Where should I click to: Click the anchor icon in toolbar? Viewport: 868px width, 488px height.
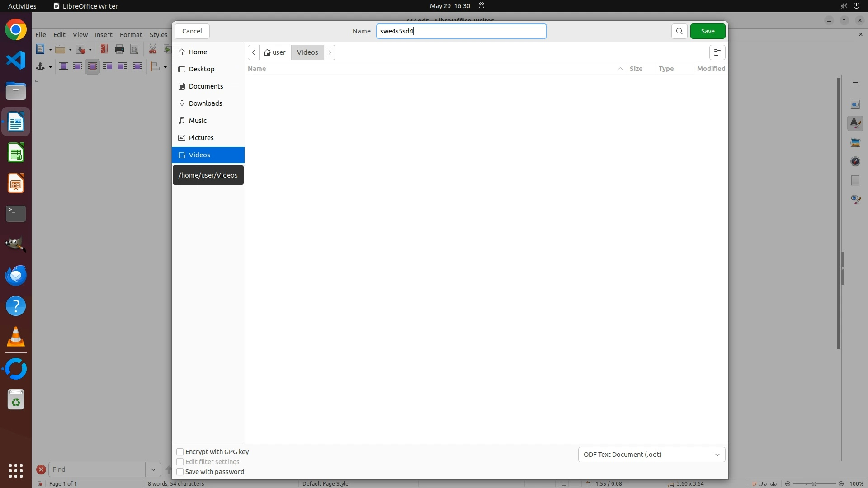(40, 67)
